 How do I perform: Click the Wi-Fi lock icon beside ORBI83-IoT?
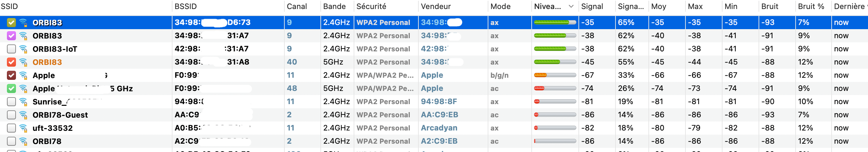(x=23, y=49)
